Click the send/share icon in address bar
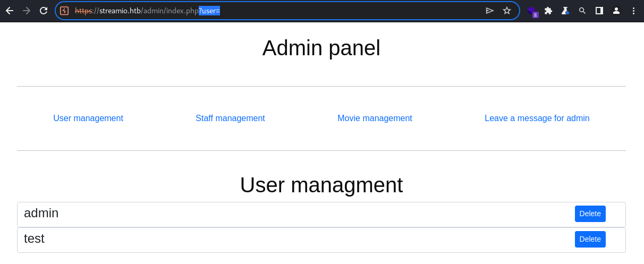644x264 pixels. tap(490, 11)
